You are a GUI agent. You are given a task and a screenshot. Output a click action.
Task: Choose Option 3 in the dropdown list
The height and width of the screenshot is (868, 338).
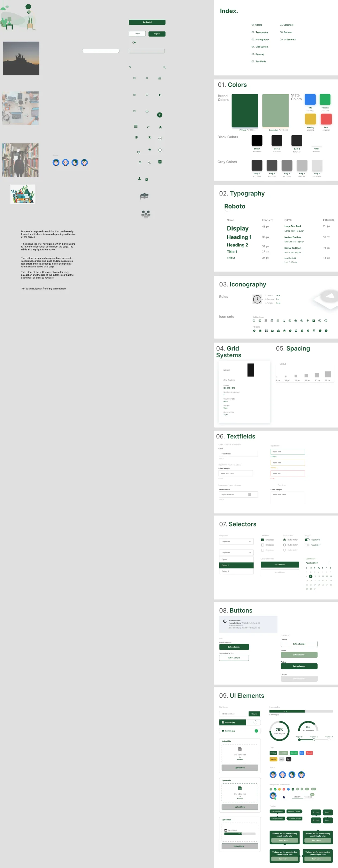point(236,571)
